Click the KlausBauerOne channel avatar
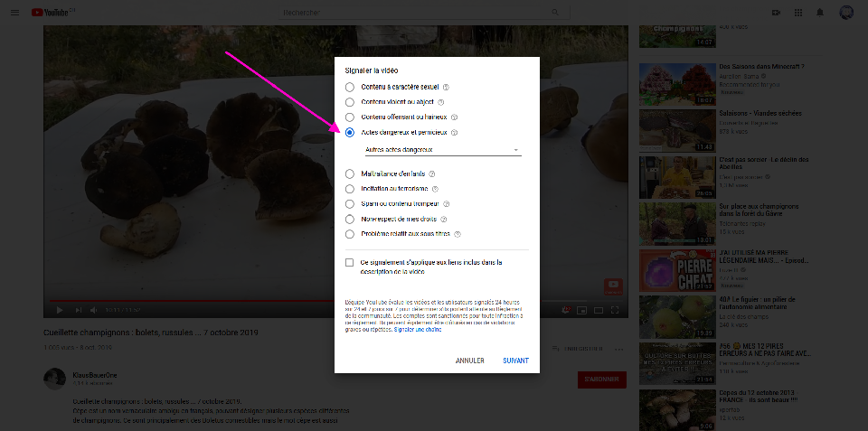868x431 pixels. pos(54,379)
